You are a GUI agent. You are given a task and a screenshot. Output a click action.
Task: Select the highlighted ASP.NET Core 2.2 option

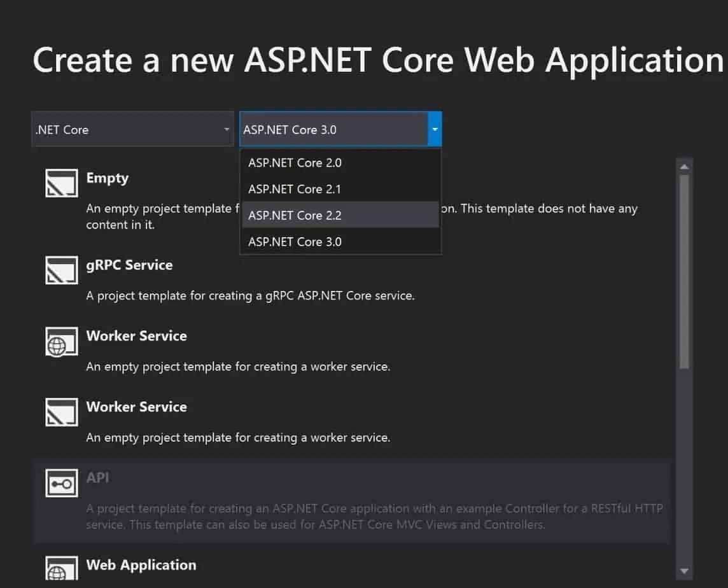pyautogui.click(x=294, y=215)
